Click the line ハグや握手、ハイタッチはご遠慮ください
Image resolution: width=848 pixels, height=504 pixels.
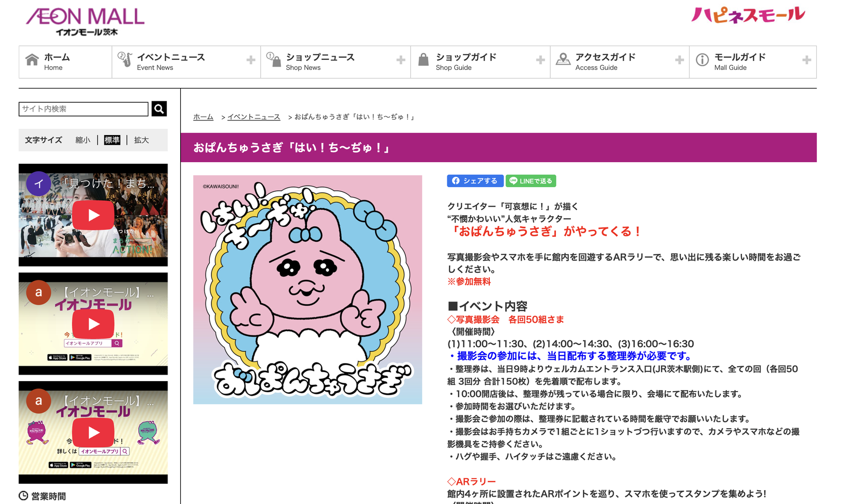(x=532, y=457)
